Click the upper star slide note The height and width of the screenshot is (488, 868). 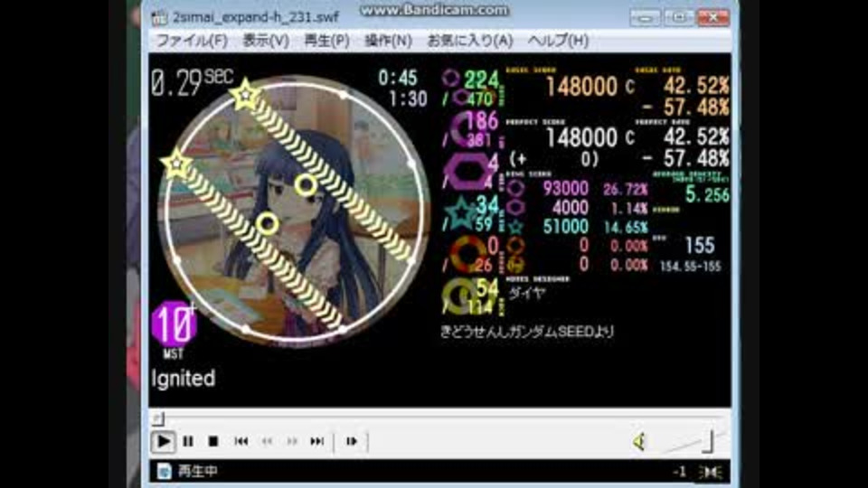click(245, 95)
